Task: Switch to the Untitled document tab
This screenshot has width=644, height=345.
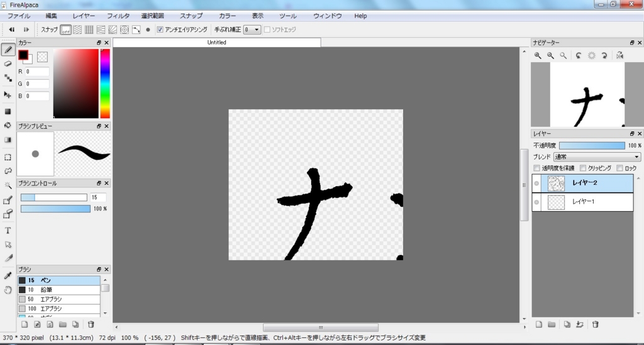Action: tap(217, 42)
